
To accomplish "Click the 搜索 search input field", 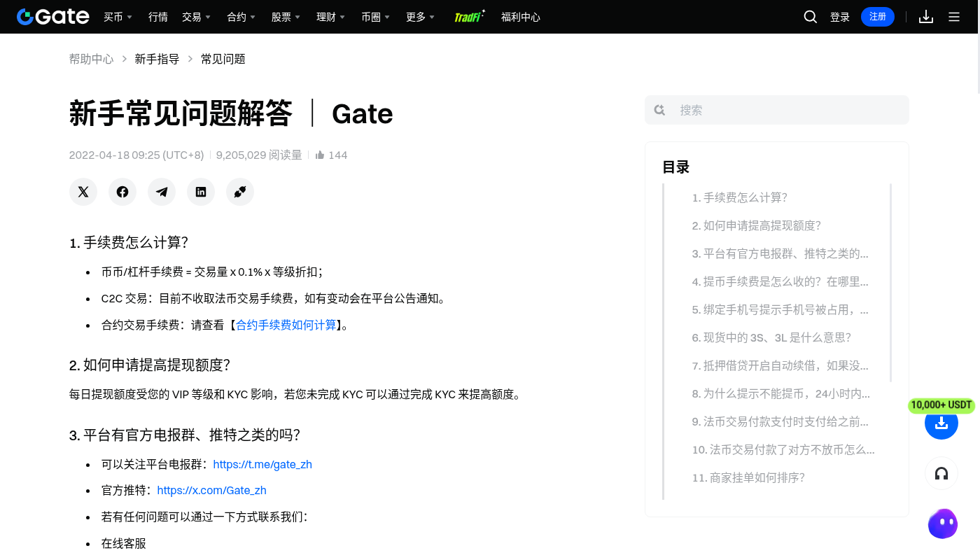I will 777,110.
